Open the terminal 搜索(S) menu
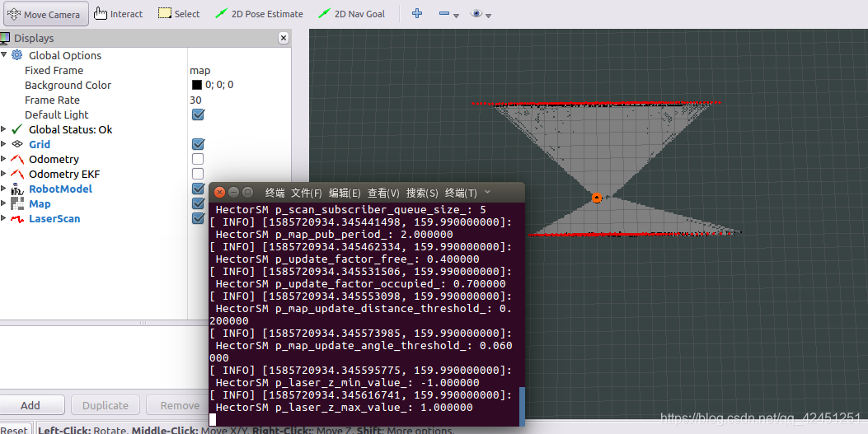The width and height of the screenshot is (868, 434). click(x=422, y=193)
